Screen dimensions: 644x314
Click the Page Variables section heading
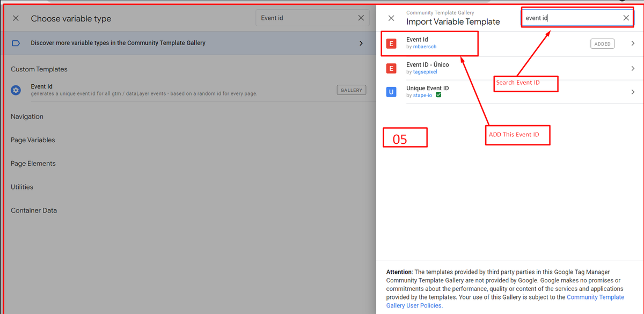tap(33, 140)
